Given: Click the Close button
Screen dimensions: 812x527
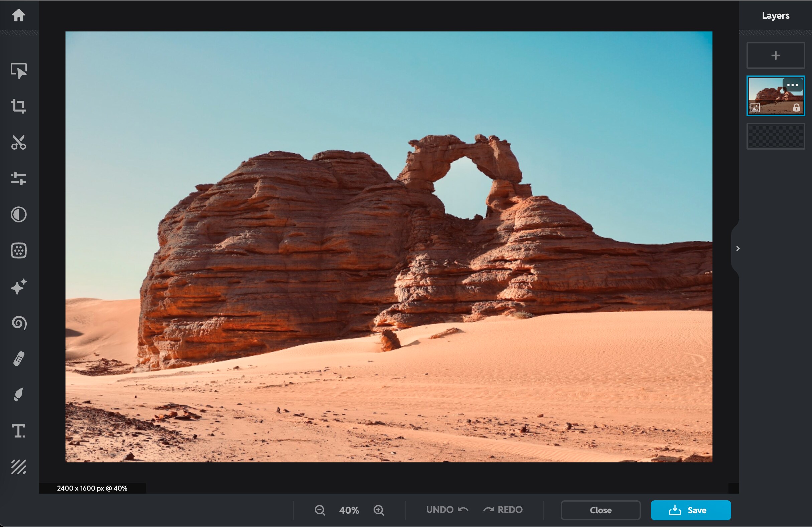Looking at the screenshot, I should pos(600,510).
